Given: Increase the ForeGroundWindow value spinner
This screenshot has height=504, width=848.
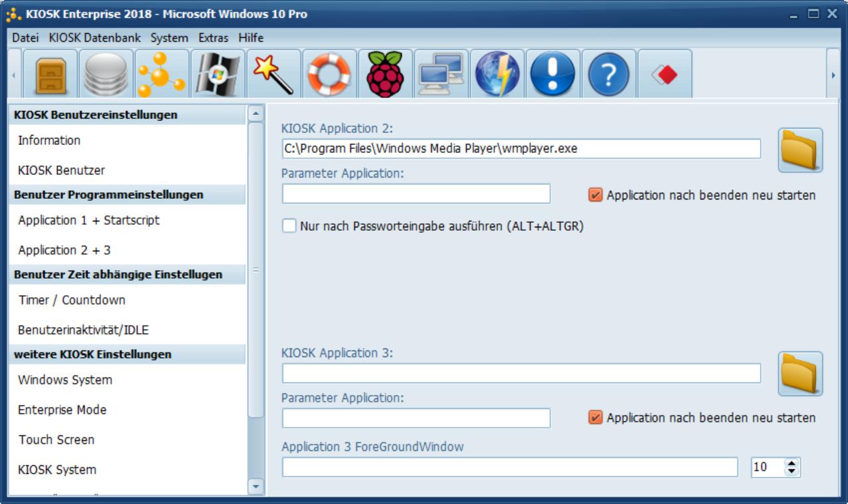Looking at the screenshot, I should click(791, 463).
